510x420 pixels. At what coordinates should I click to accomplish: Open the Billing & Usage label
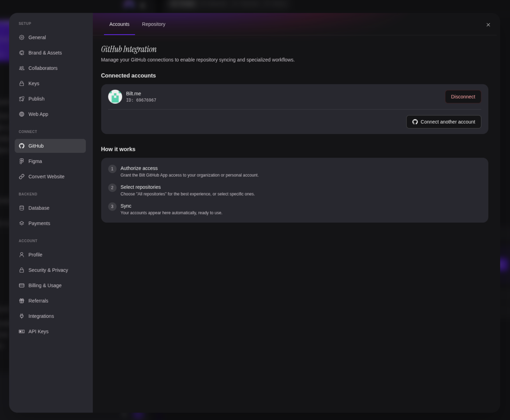click(45, 285)
